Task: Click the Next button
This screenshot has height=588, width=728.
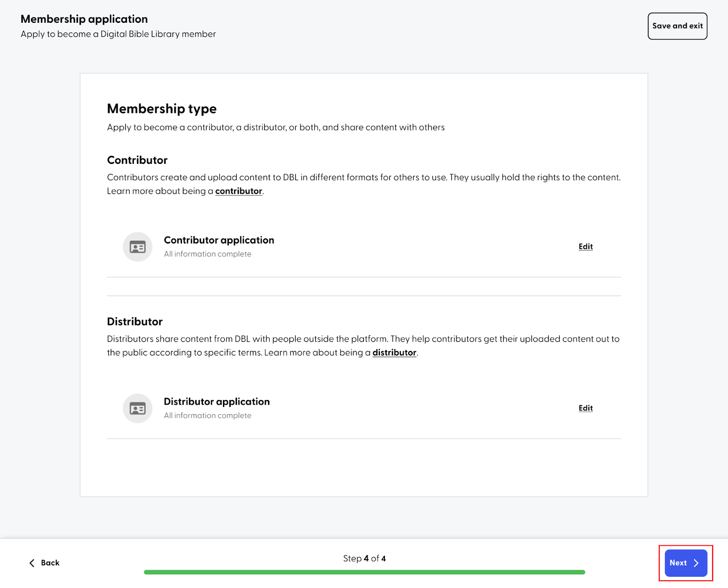Action: click(x=686, y=563)
